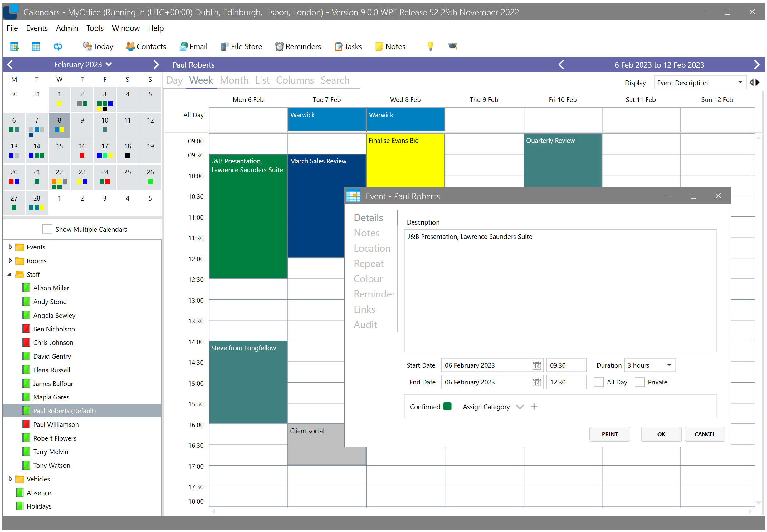
Task: Switch to the Month view tab
Action: coord(234,80)
